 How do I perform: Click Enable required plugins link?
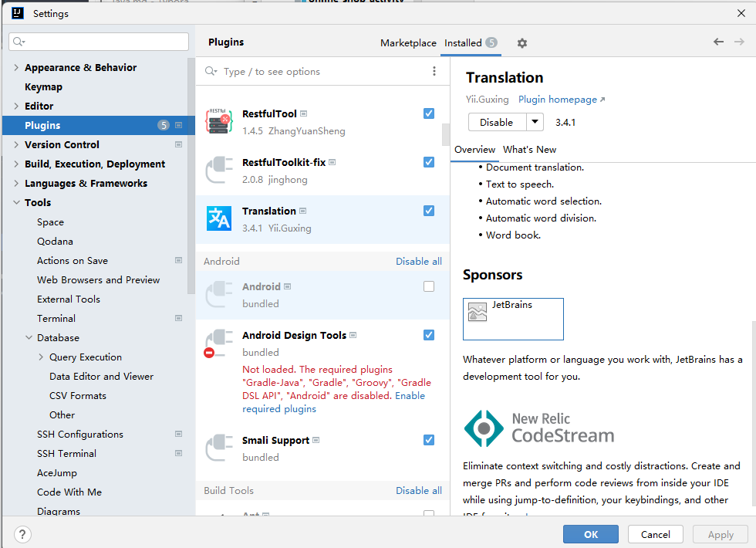point(333,402)
